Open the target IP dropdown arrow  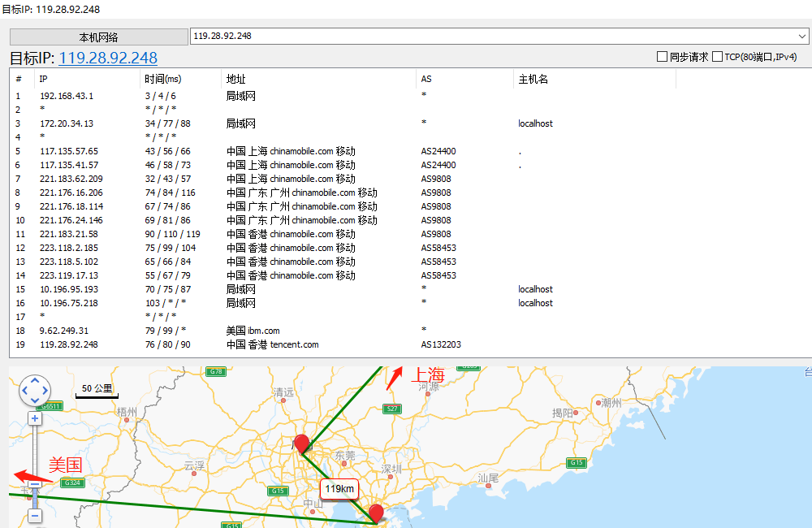click(801, 37)
